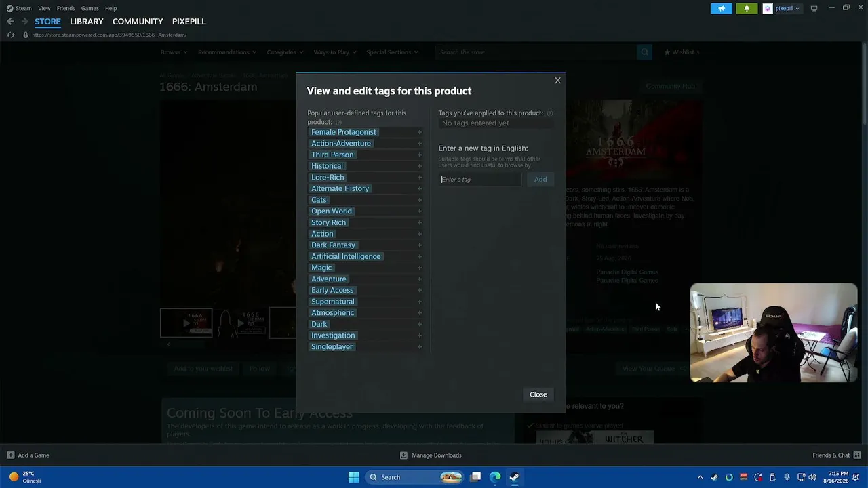Apply the Supernatural tag using its plus
The height and width of the screenshot is (488, 868).
point(420,302)
